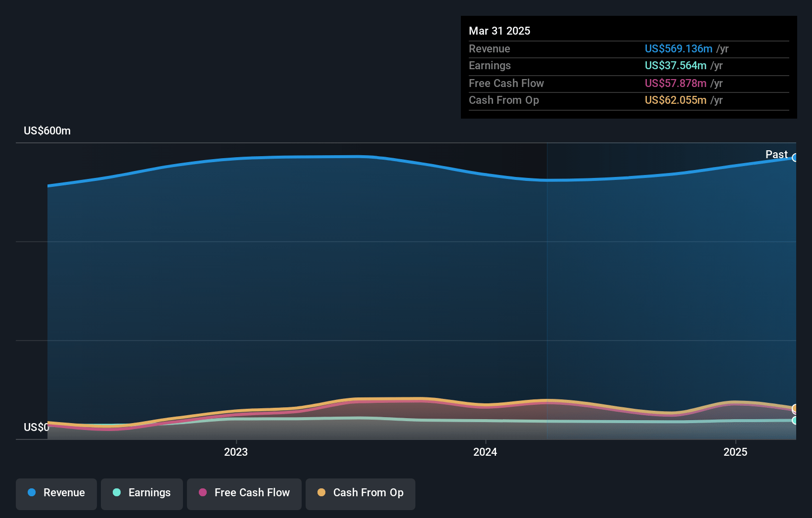The width and height of the screenshot is (812, 518).
Task: Click the Past label on the chart
Action: tap(776, 154)
